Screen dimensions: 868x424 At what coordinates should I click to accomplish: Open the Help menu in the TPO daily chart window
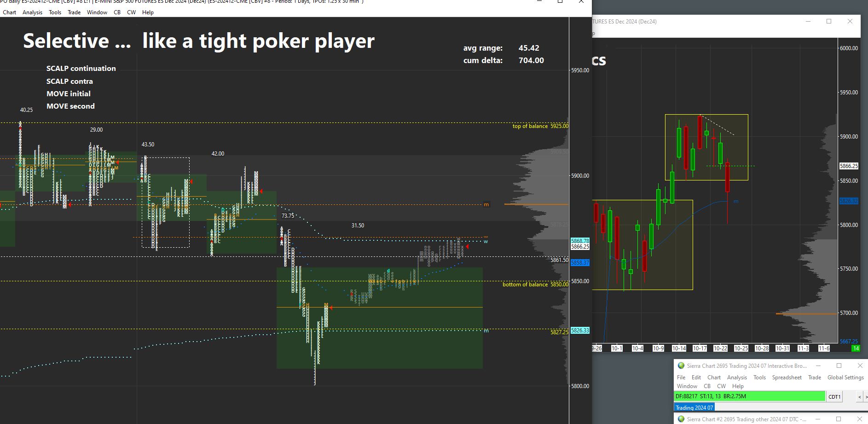click(x=148, y=12)
